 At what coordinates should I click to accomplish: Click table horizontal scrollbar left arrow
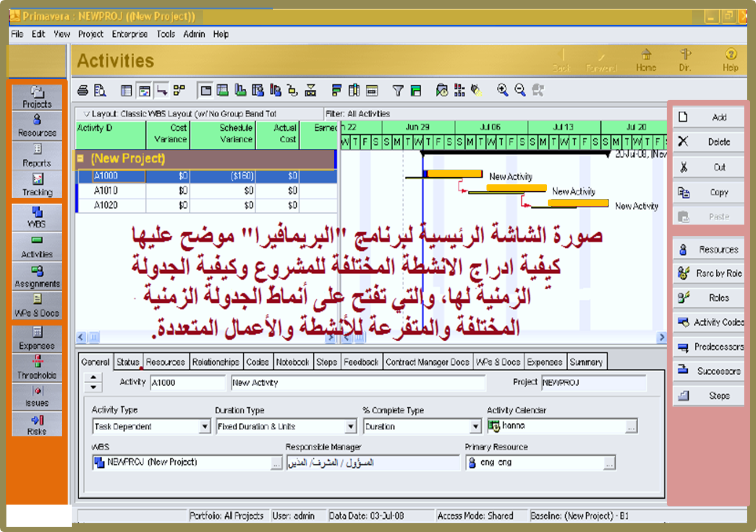[x=81, y=337]
